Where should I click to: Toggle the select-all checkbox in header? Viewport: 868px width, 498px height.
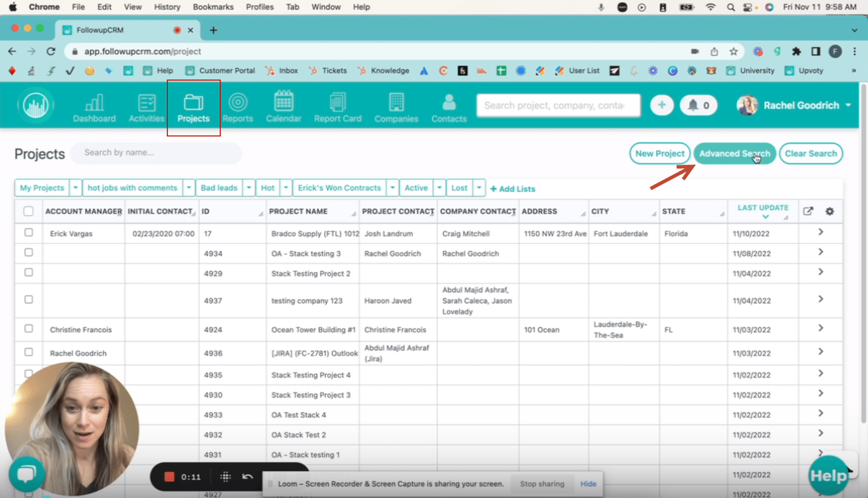pyautogui.click(x=28, y=211)
